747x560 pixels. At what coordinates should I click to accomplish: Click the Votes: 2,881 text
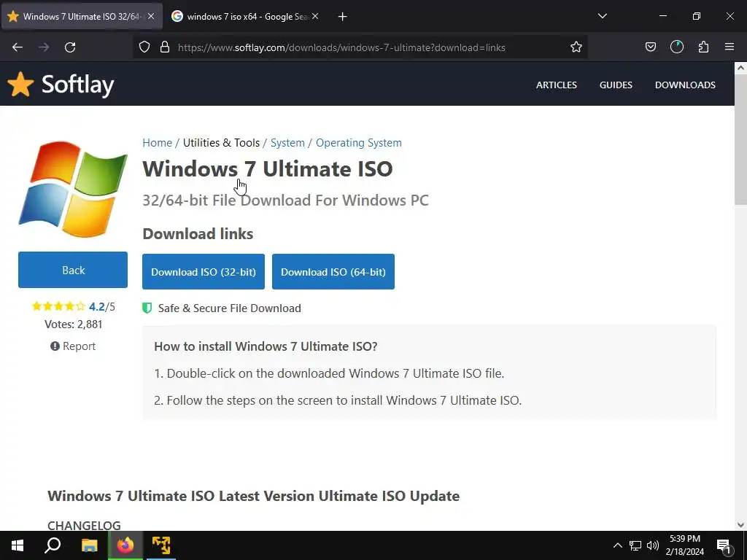74,324
